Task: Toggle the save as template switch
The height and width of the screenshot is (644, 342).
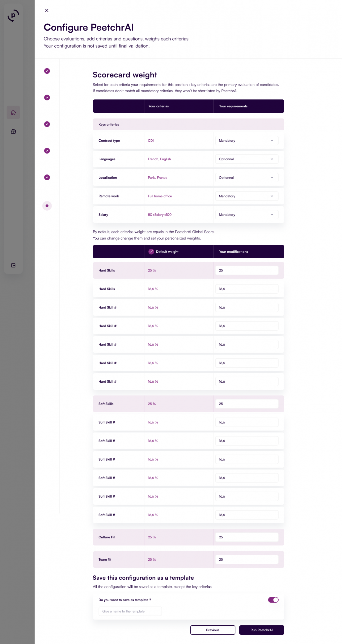Action: pyautogui.click(x=273, y=600)
